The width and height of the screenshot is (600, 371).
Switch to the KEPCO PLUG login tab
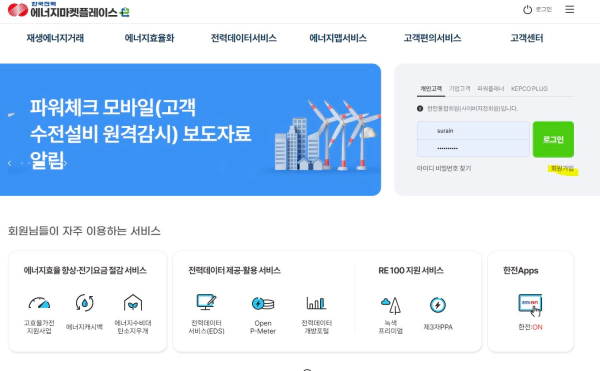click(529, 89)
